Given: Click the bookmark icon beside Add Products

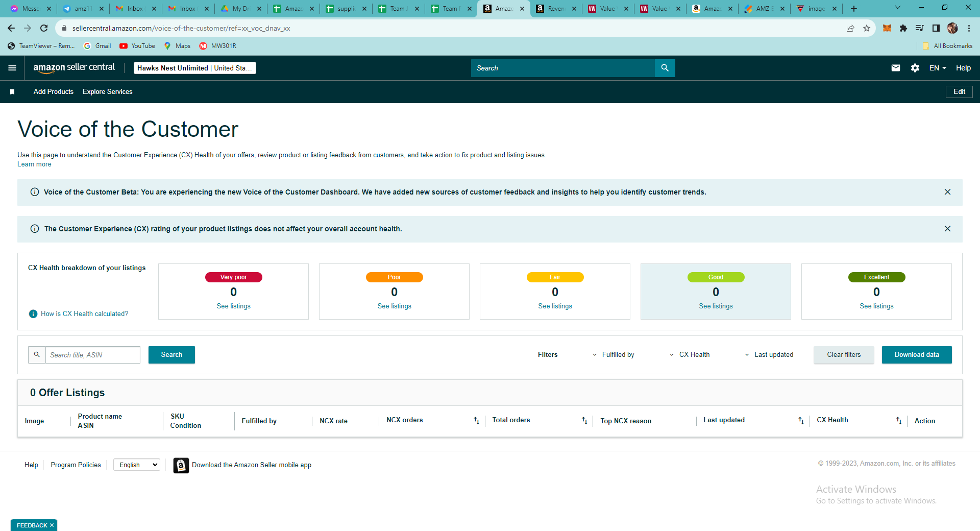Looking at the screenshot, I should (12, 92).
